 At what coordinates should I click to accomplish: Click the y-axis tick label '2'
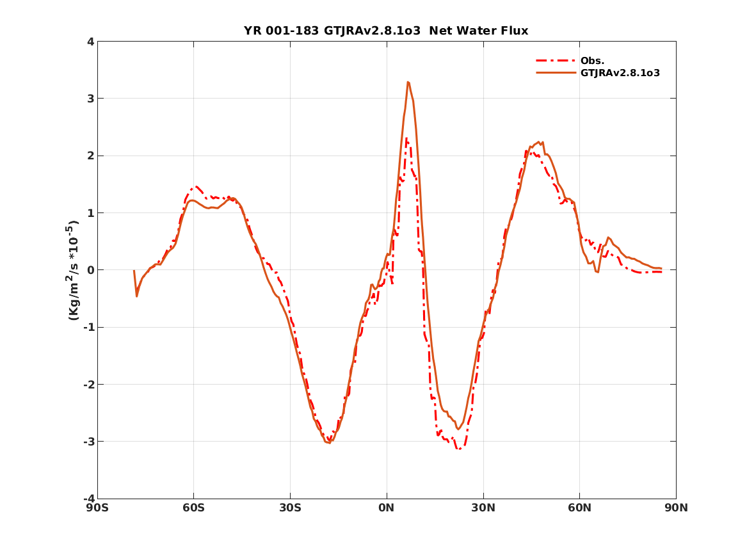(x=90, y=156)
